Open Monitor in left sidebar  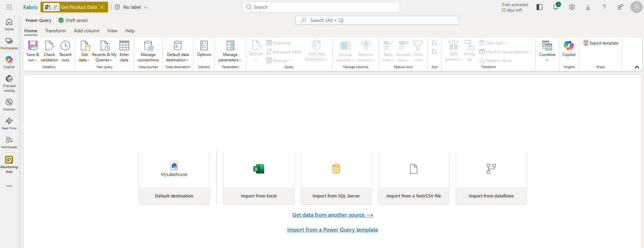coord(9,105)
